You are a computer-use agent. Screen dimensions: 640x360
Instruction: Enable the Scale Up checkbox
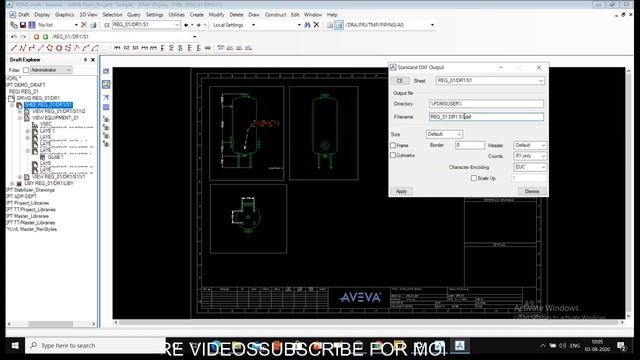pyautogui.click(x=474, y=178)
